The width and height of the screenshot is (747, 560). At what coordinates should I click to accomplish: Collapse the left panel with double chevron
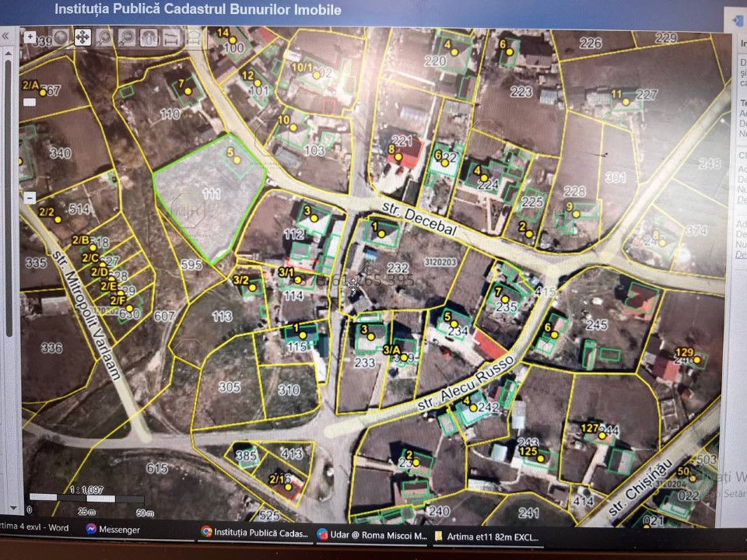pos(5,36)
